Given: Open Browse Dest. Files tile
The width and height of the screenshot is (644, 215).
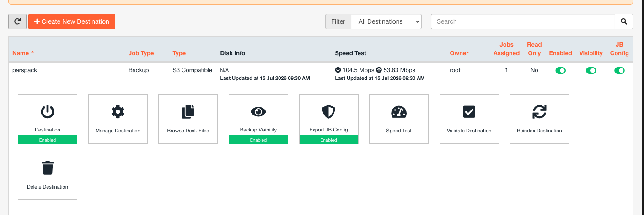Looking at the screenshot, I should click(188, 119).
